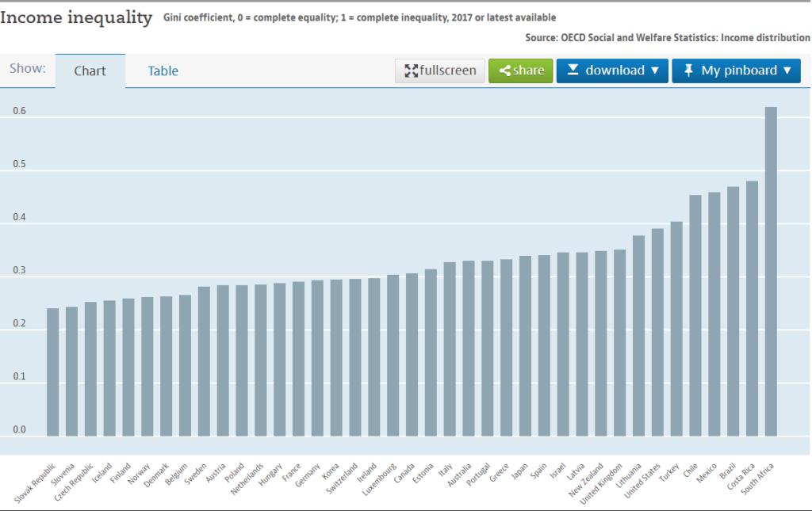This screenshot has height=511, width=812.
Task: Click the Gini coefficient description text
Action: coord(359,17)
